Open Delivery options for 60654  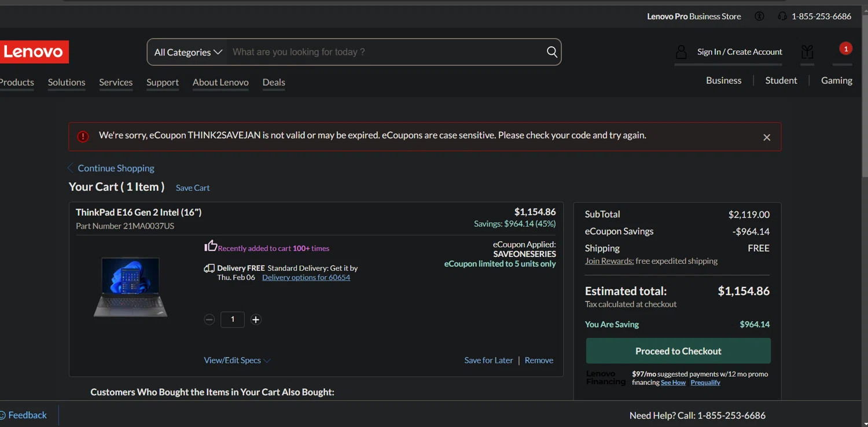click(306, 277)
